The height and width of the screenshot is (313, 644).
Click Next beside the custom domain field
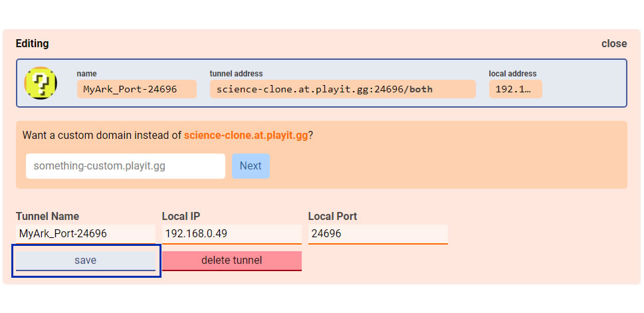click(251, 166)
